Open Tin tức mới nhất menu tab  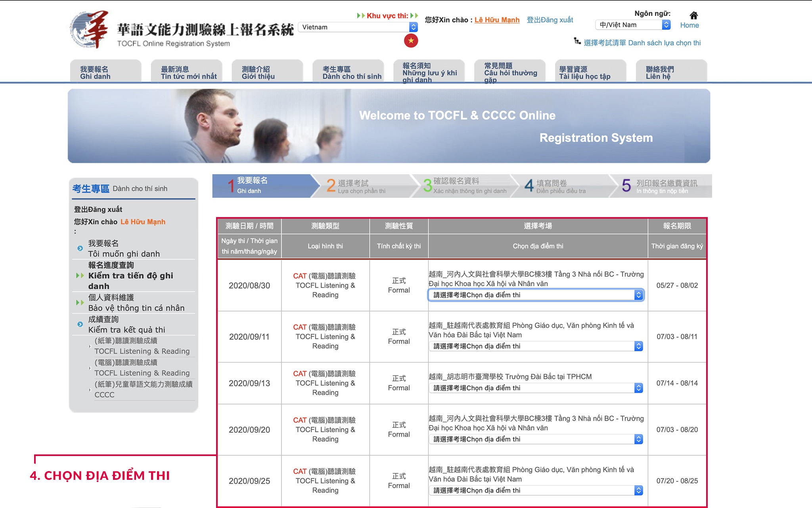(x=187, y=71)
